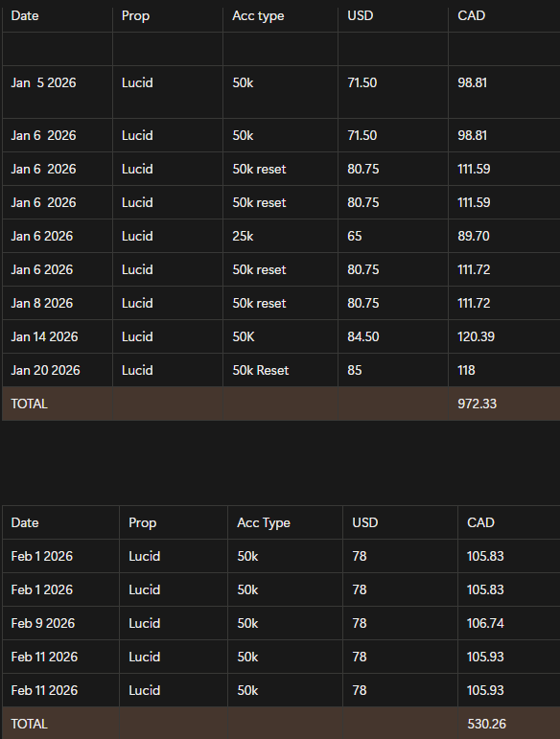Click the CAD value 118
This screenshot has width=560, height=739.
[466, 370]
